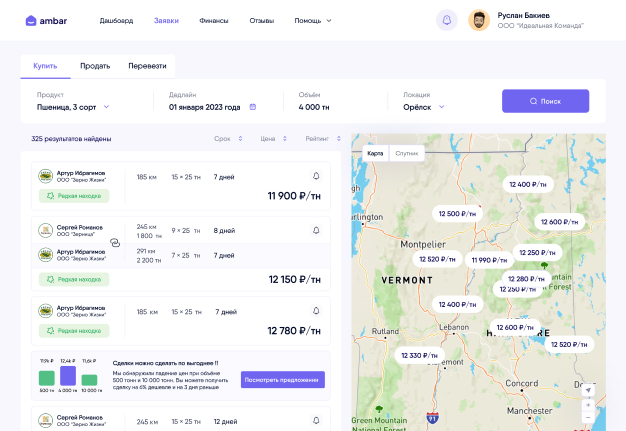Viewport: 626px width, 431px height.
Task: Zoom in on the map
Action: 589,405
